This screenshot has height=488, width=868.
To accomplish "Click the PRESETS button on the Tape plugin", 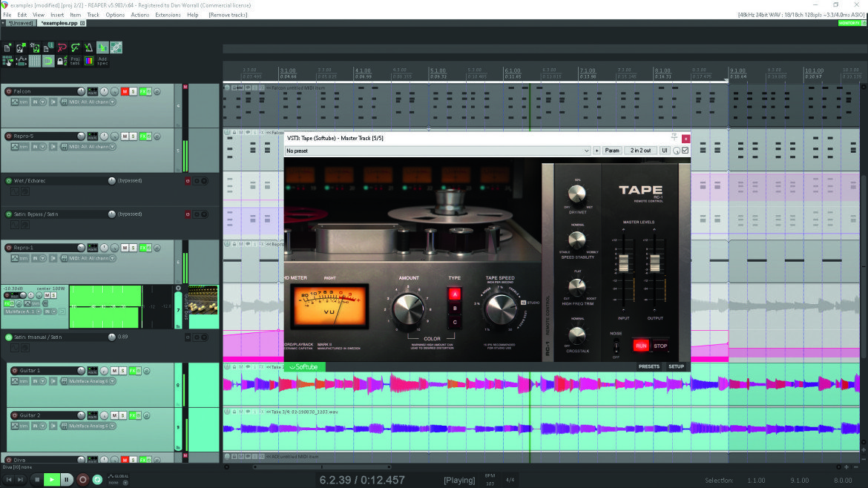I will (649, 367).
